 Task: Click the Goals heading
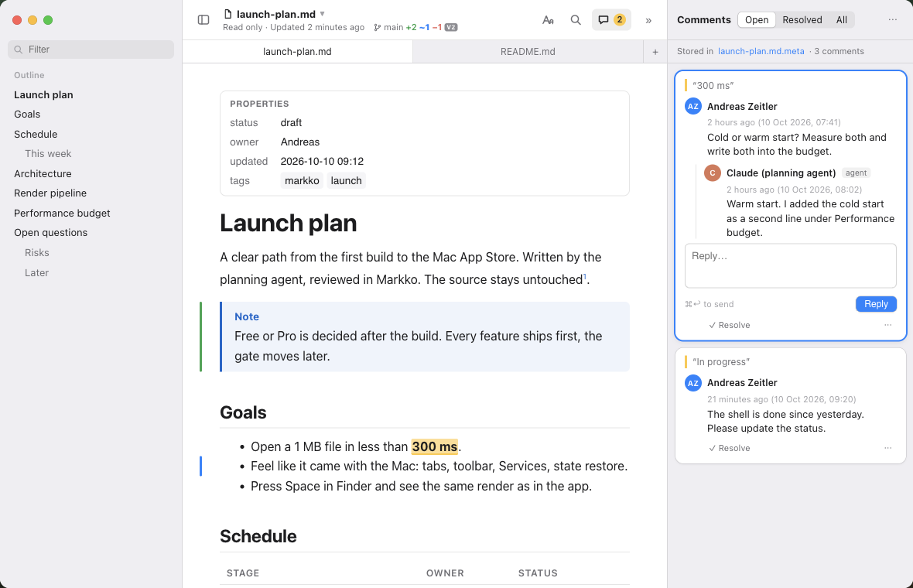click(x=243, y=412)
